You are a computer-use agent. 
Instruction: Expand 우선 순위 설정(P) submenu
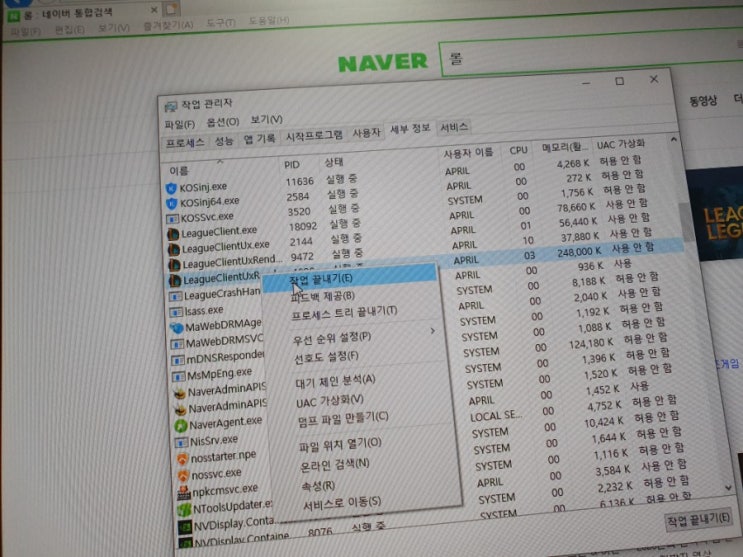tap(332, 338)
